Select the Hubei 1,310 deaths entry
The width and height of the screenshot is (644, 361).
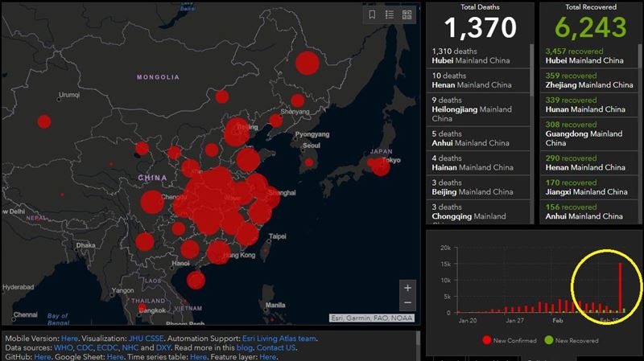[478, 55]
